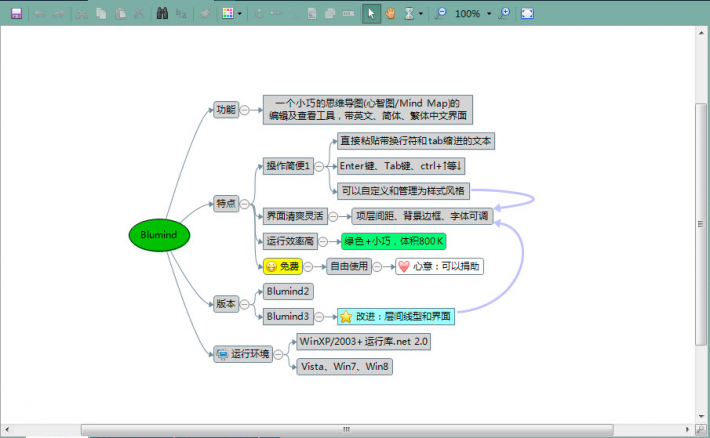Image resolution: width=710 pixels, height=438 pixels.
Task: Click the Copy icon
Action: click(101, 14)
